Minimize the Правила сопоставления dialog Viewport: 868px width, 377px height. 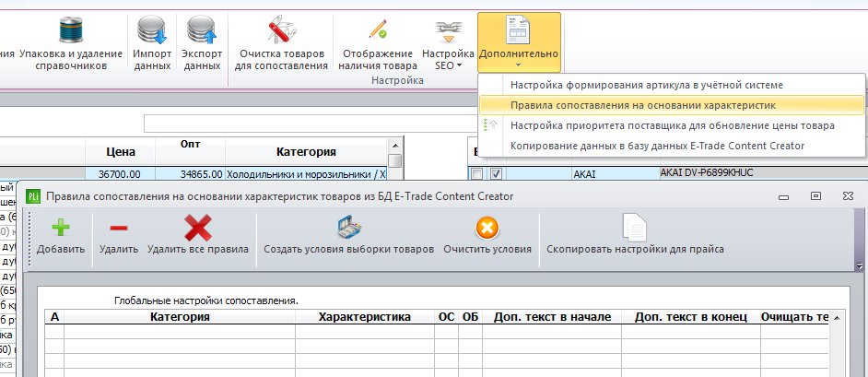782,196
